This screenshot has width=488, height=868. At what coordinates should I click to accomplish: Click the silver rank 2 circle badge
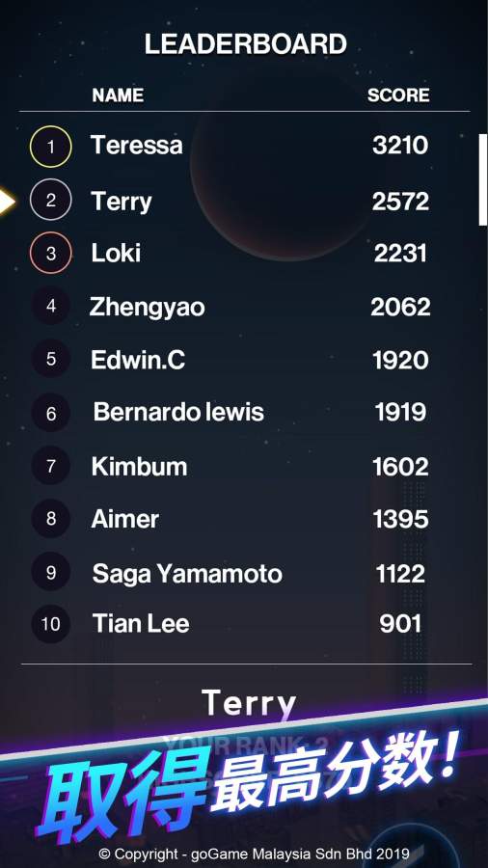point(51,200)
